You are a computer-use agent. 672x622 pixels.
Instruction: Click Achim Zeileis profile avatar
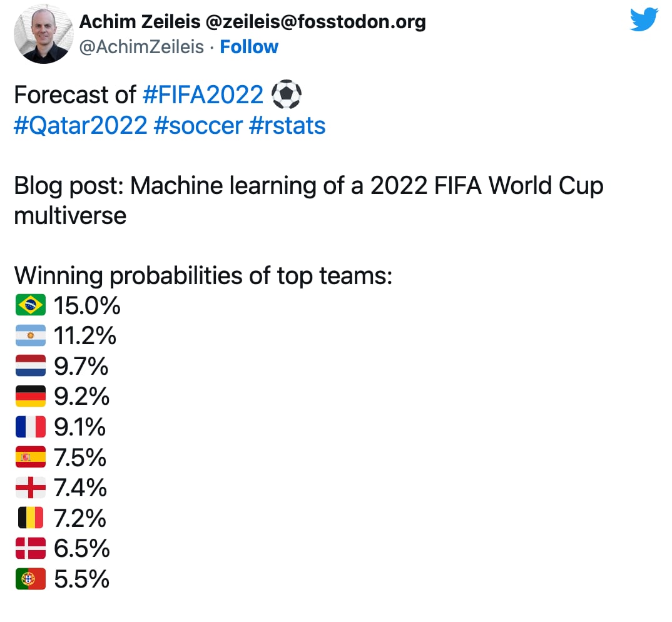44,34
